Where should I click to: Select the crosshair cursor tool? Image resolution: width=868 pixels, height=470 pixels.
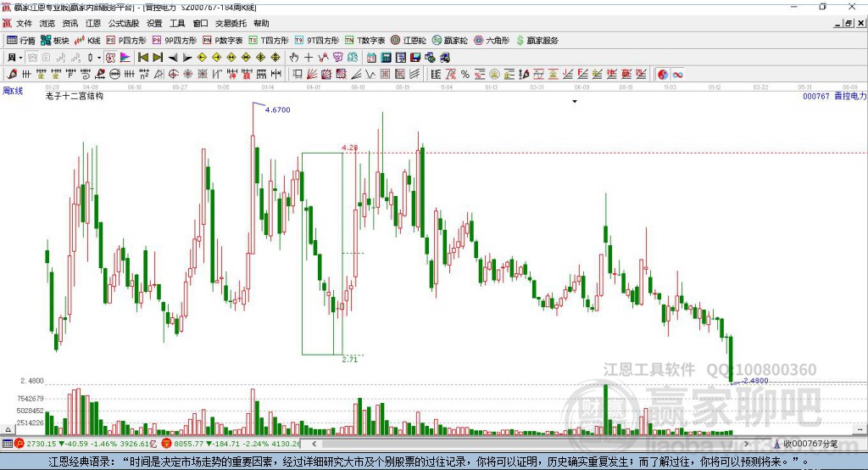click(309, 58)
